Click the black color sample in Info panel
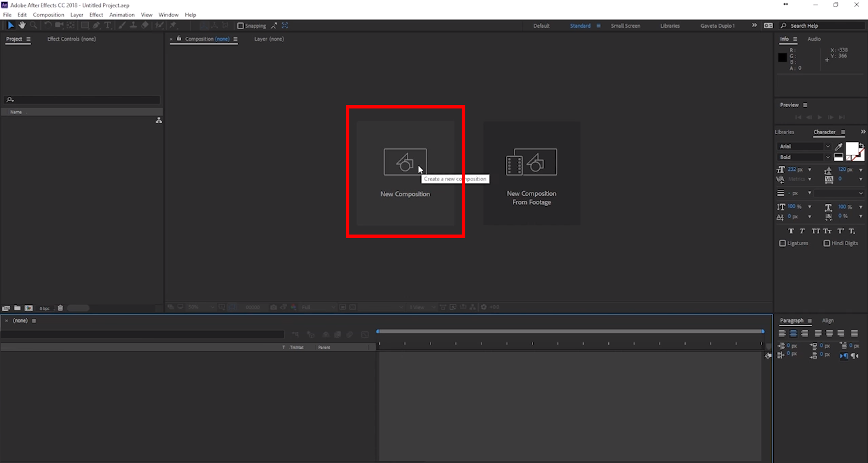The image size is (868, 463). (x=783, y=58)
